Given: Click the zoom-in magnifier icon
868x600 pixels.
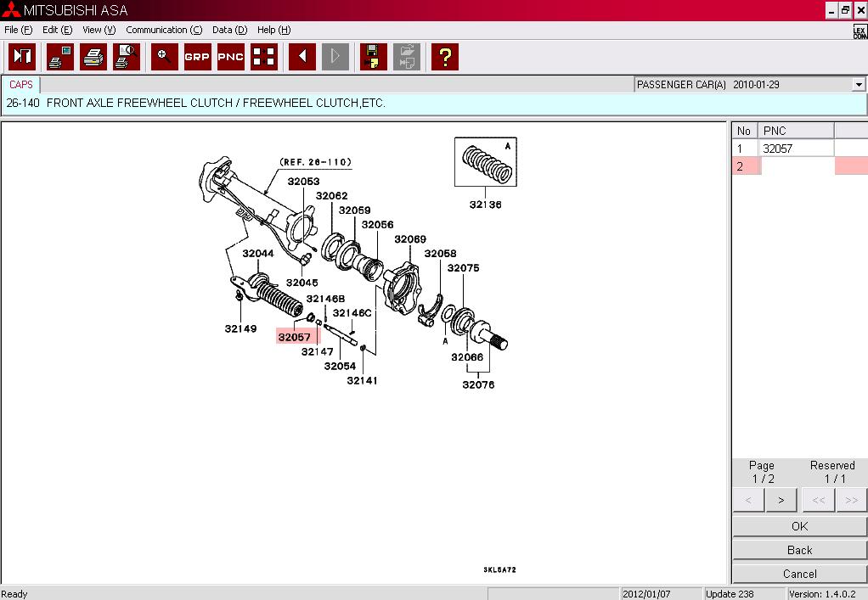Looking at the screenshot, I should pyautogui.click(x=164, y=57).
